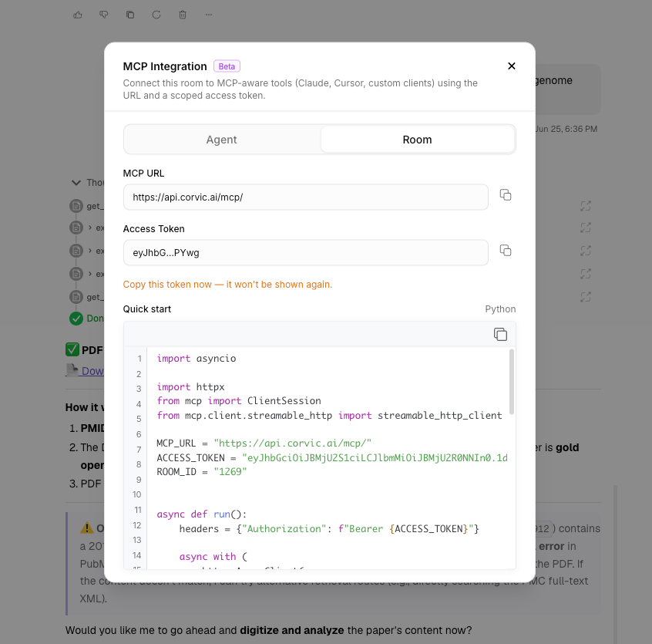Click the green Done checkmark icon
Viewport: 652px width, 644px height.
[76, 319]
